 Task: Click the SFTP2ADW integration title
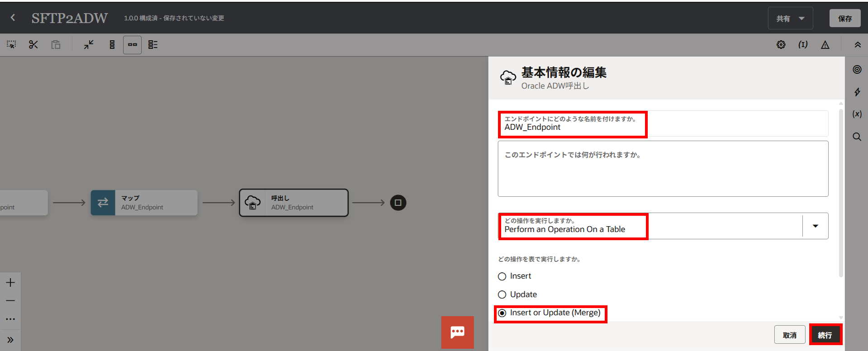pos(70,18)
